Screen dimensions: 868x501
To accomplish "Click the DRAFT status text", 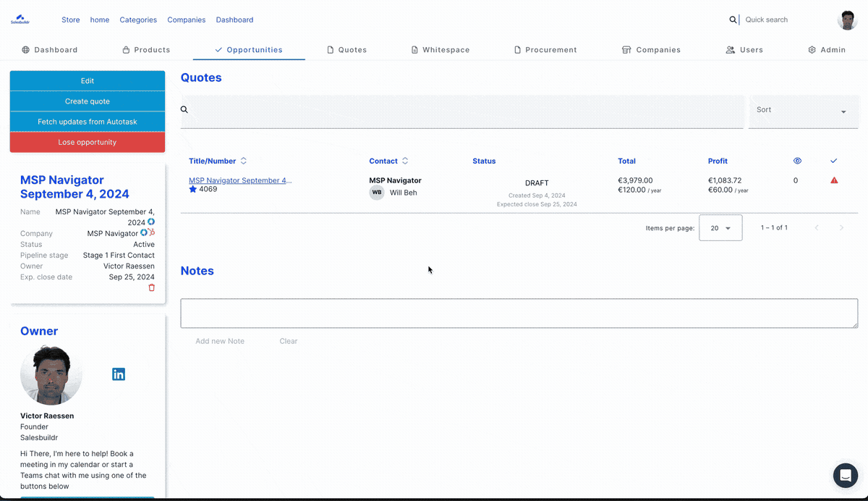I will coord(537,183).
